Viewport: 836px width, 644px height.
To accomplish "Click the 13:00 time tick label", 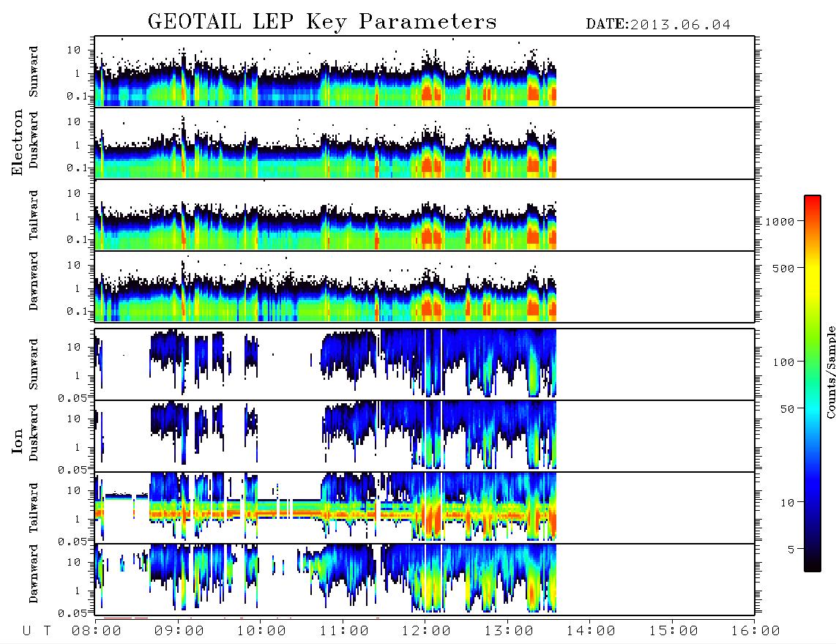I will tap(509, 632).
